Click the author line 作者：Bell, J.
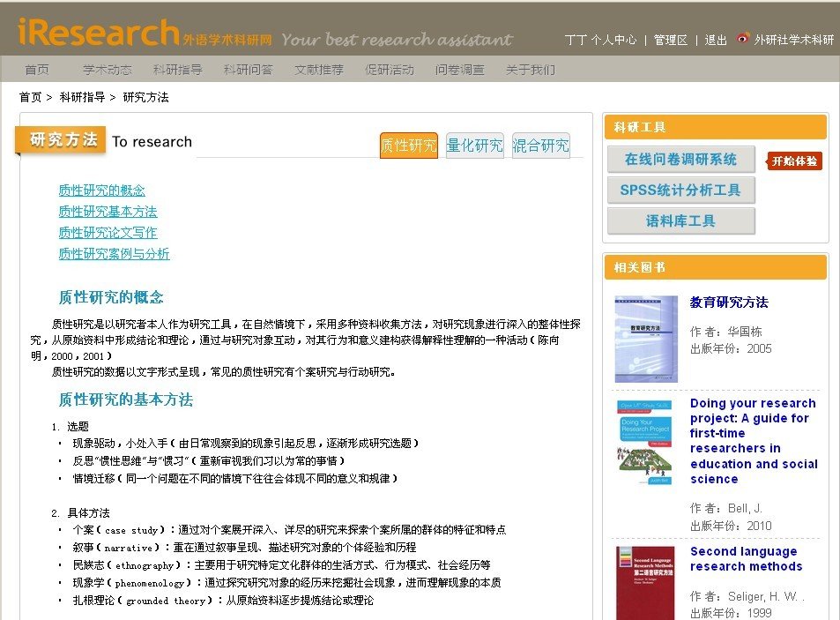Image resolution: width=840 pixels, height=620 pixels. 726,508
